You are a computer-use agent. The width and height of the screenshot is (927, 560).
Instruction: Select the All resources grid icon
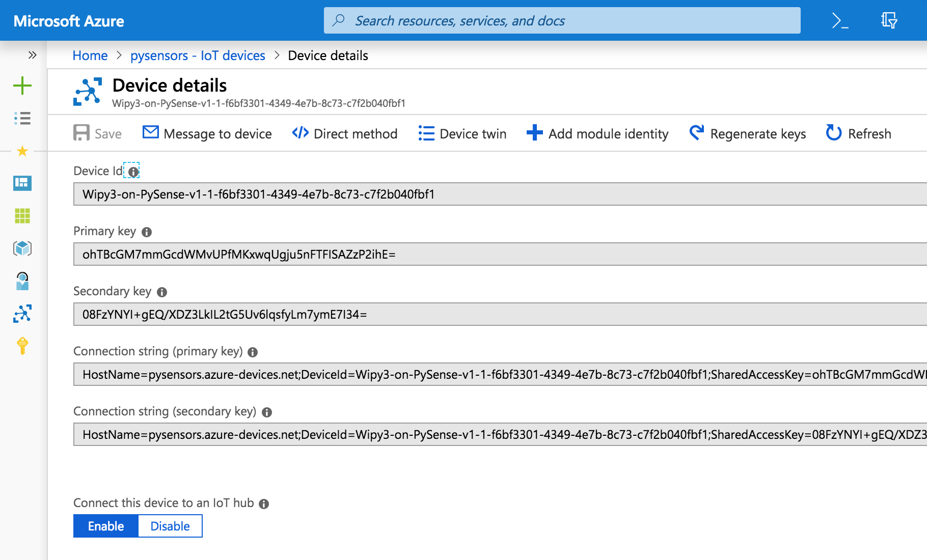pyautogui.click(x=22, y=216)
